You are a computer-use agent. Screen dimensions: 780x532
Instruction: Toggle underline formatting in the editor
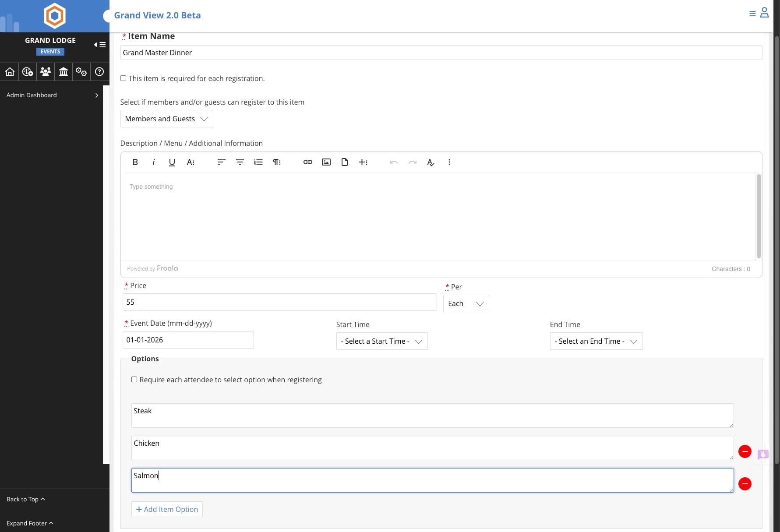172,162
